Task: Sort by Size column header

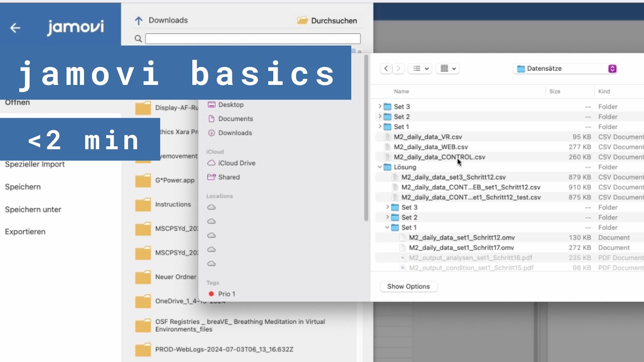Action: pyautogui.click(x=555, y=92)
